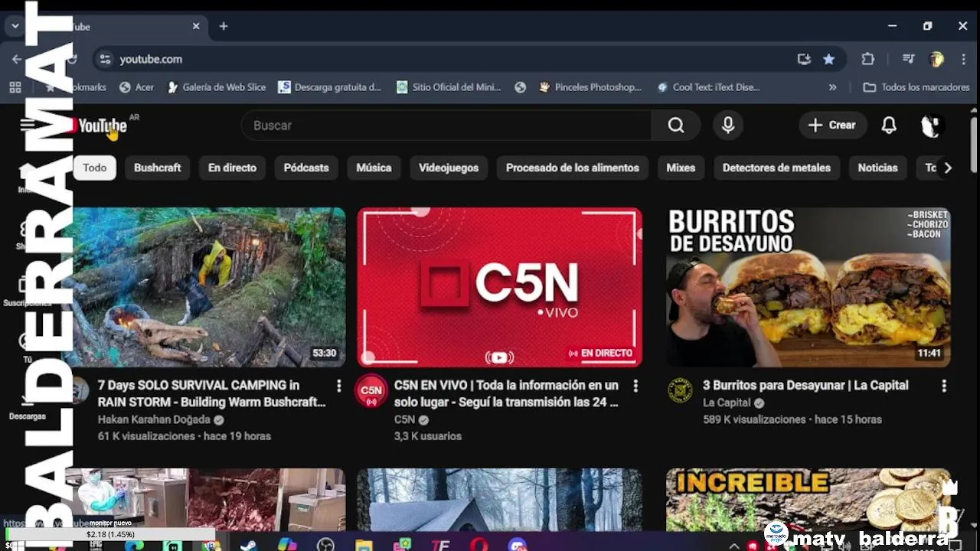
Task: Open the Acer bookmark
Action: pos(136,87)
